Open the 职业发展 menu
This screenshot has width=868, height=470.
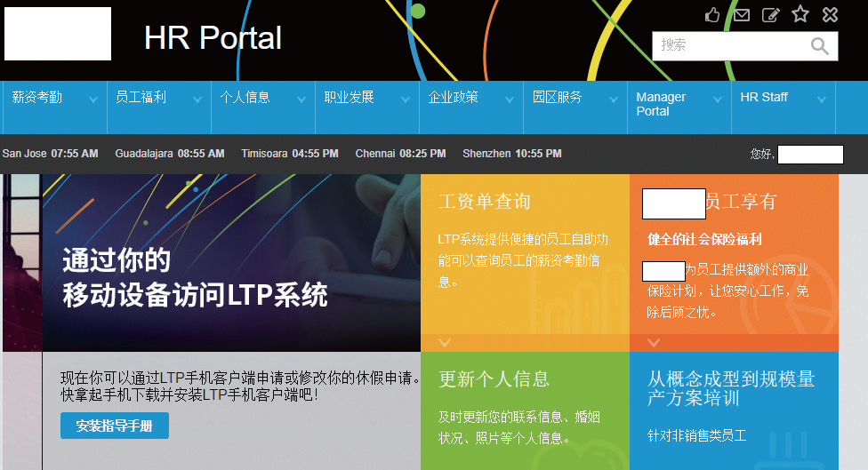[349, 98]
